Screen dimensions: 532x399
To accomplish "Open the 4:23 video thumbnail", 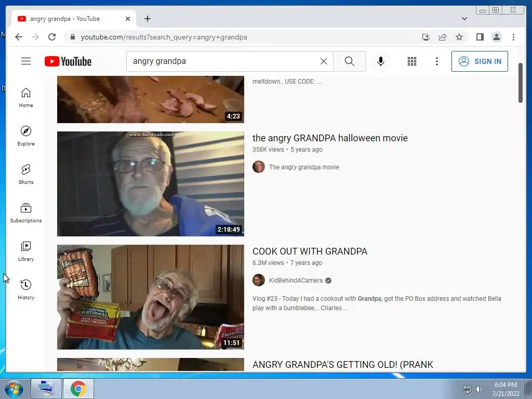I will (150, 99).
